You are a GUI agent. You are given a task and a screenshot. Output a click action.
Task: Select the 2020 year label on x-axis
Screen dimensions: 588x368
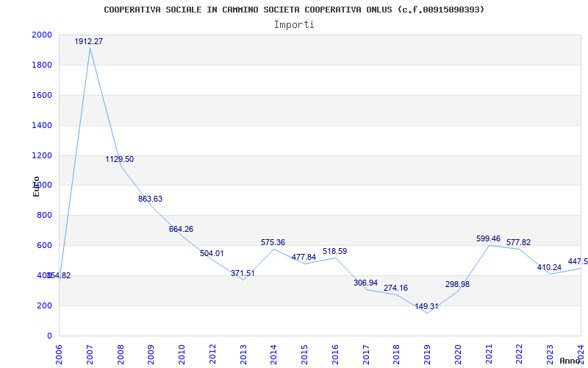[458, 354]
